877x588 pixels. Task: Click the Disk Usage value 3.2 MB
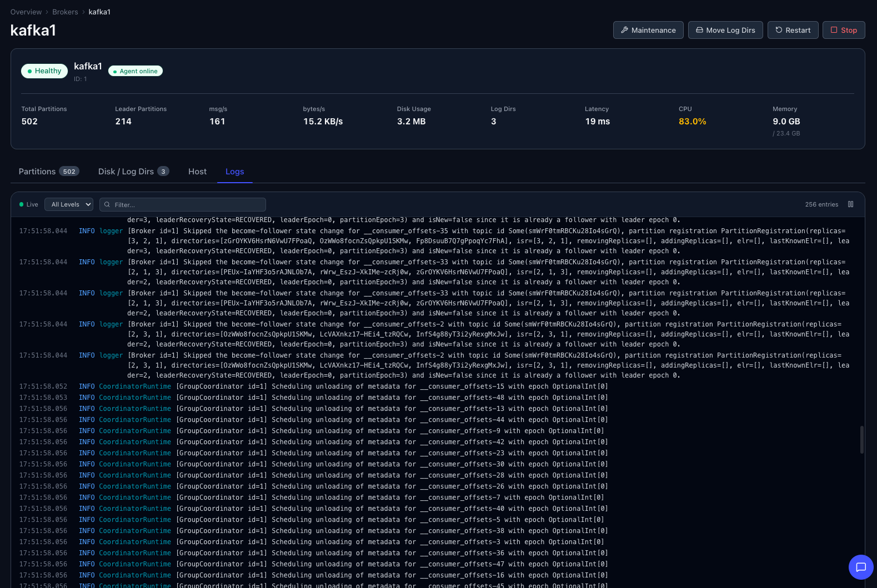pos(411,121)
